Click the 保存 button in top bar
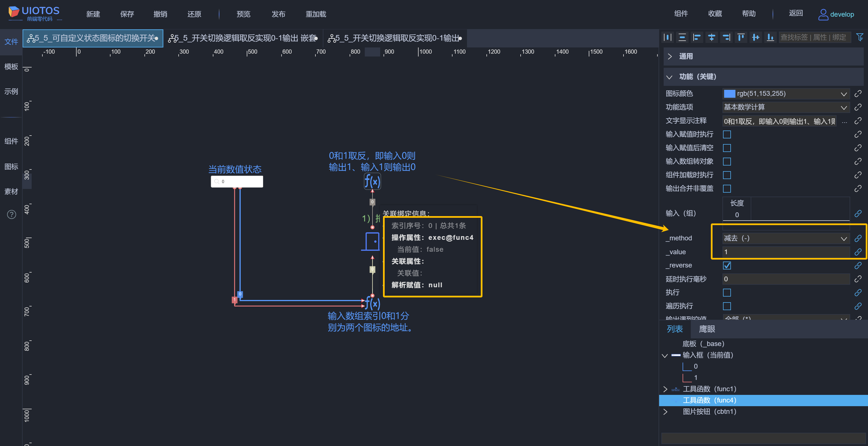Viewport: 868px width, 446px height. pyautogui.click(x=127, y=14)
